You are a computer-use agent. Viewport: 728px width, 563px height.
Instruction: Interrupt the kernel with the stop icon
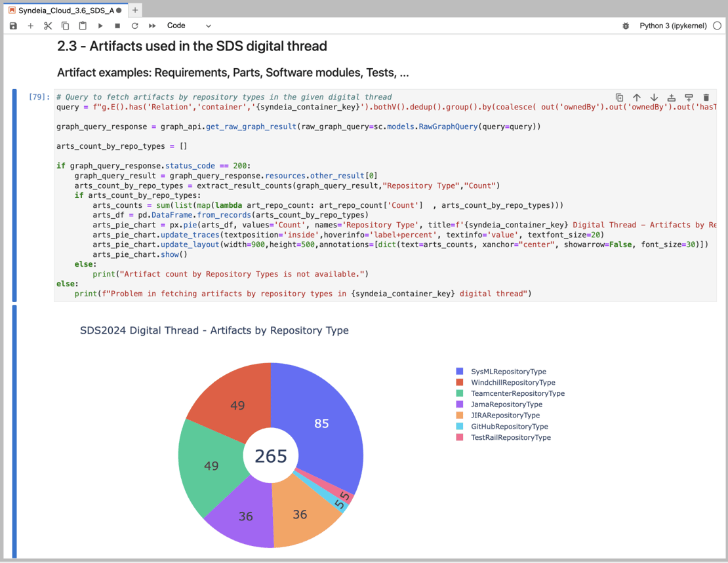[117, 26]
